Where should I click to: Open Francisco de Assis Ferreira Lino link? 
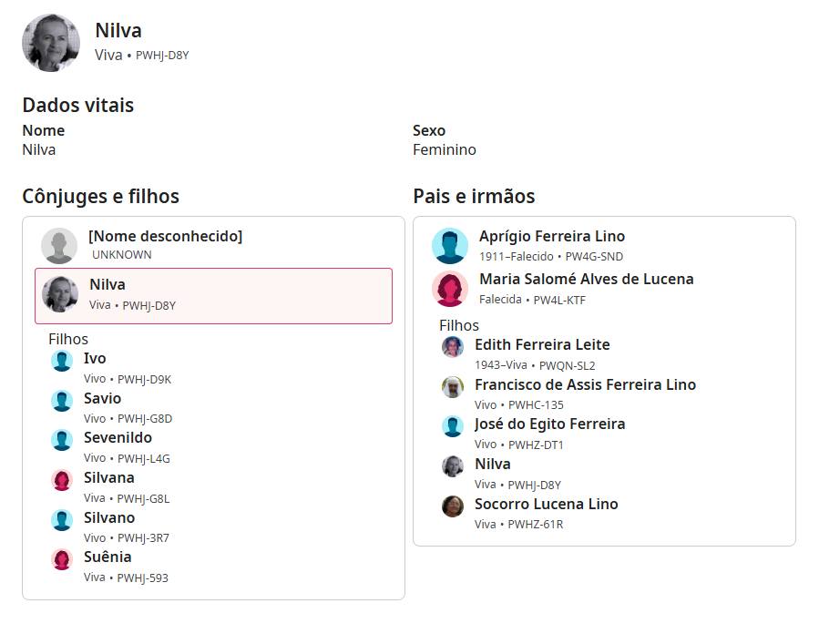tap(585, 384)
